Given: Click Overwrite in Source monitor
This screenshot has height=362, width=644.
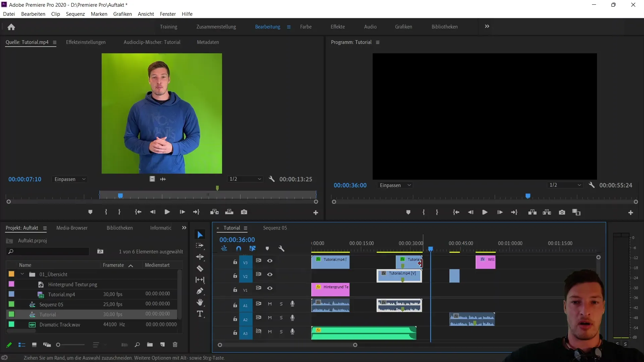Looking at the screenshot, I should (229, 212).
